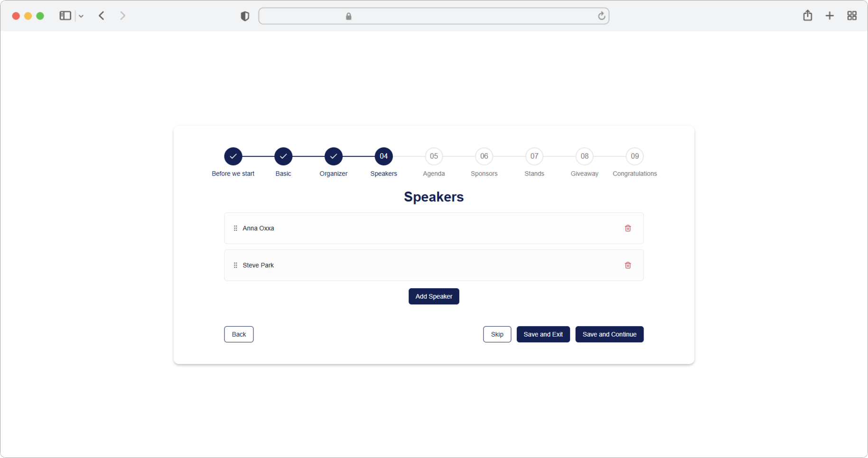Click drag handle beside Anna Oxxa
The height and width of the screenshot is (458, 868).
pos(235,228)
